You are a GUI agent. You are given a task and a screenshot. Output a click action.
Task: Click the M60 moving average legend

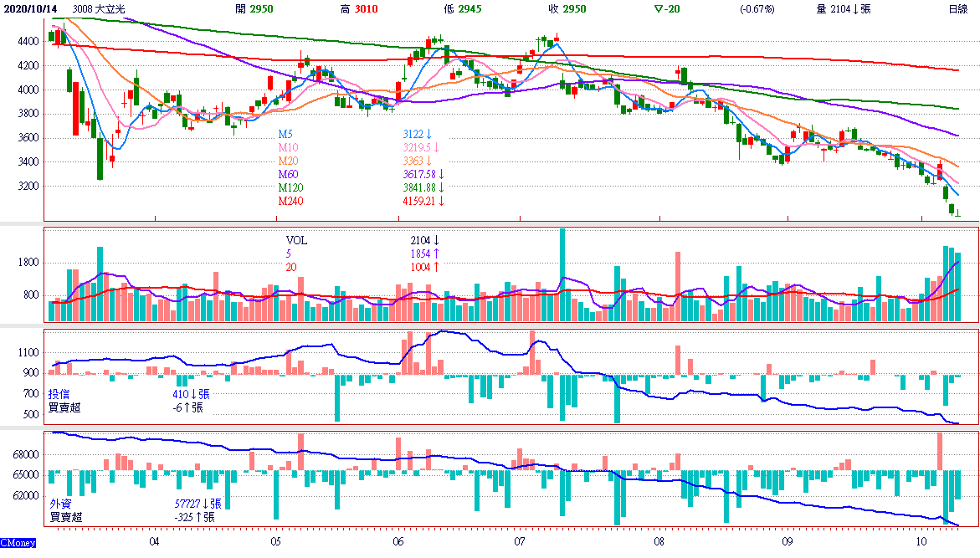tap(288, 174)
